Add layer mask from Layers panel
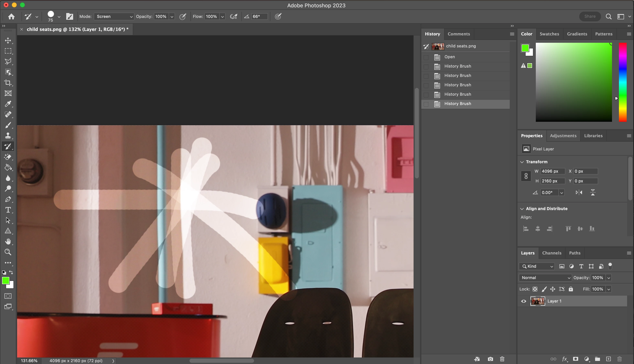634x364 pixels. click(x=576, y=359)
